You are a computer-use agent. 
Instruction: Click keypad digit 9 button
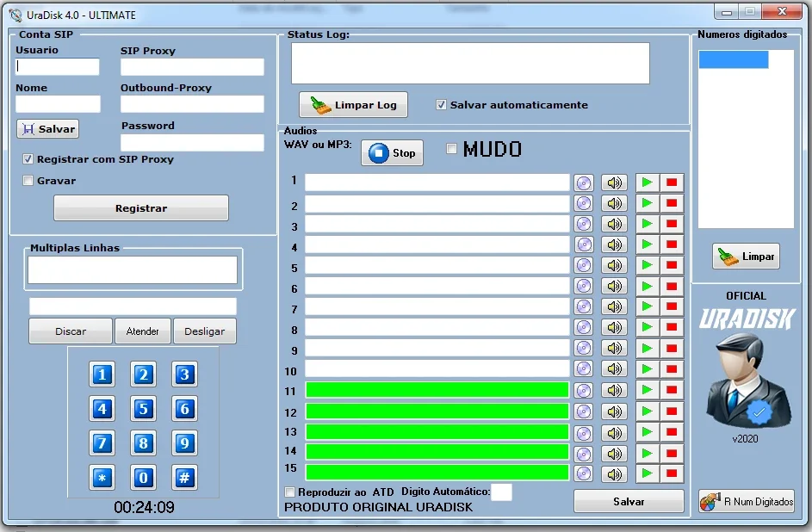185,443
